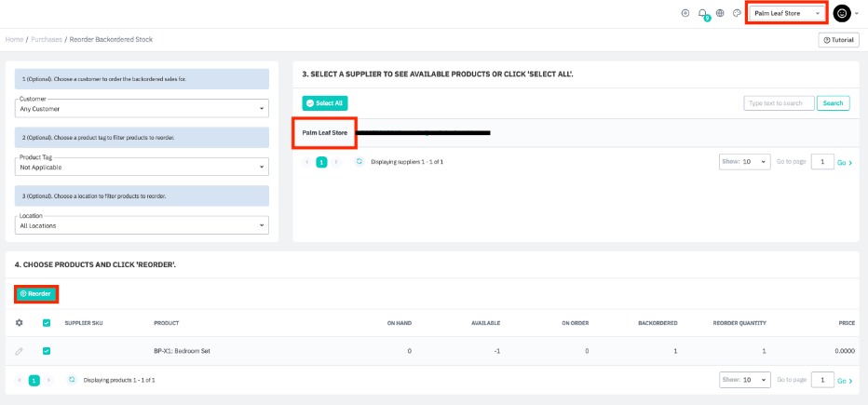The width and height of the screenshot is (868, 405).
Task: Toggle the select-all products header checkbox
Action: click(47, 323)
